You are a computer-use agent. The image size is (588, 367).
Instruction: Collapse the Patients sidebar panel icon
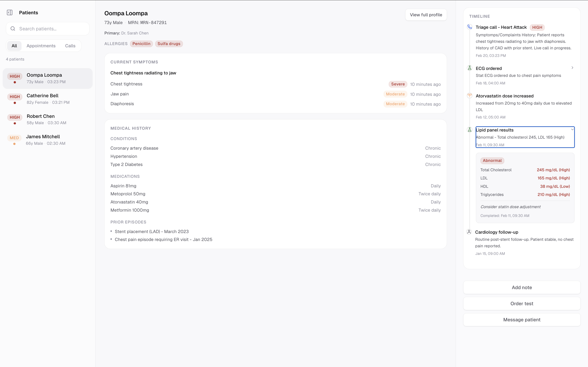coord(10,13)
